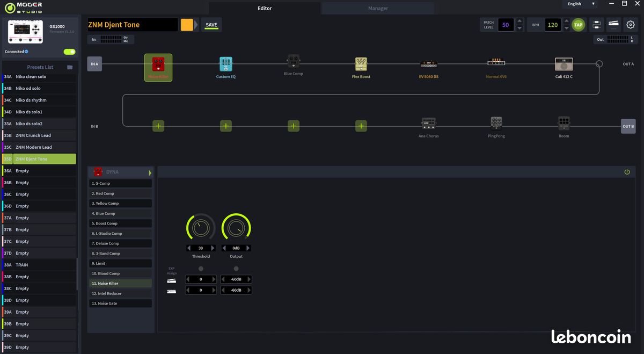Screen dimensions: 644x354
Task: Select the Flex Boost pedal
Action: [x=361, y=64]
